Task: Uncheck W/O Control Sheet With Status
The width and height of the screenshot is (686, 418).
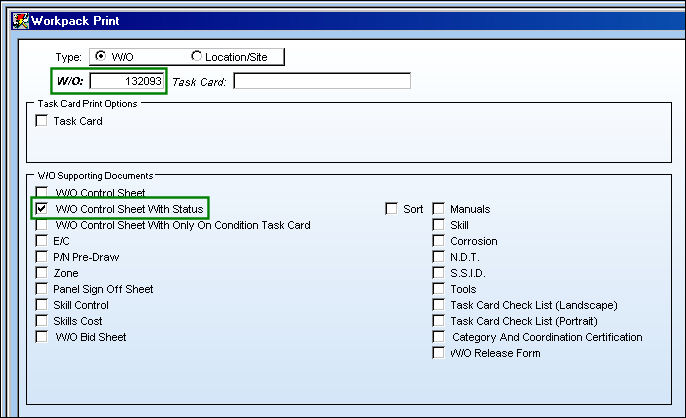Action: 41,208
